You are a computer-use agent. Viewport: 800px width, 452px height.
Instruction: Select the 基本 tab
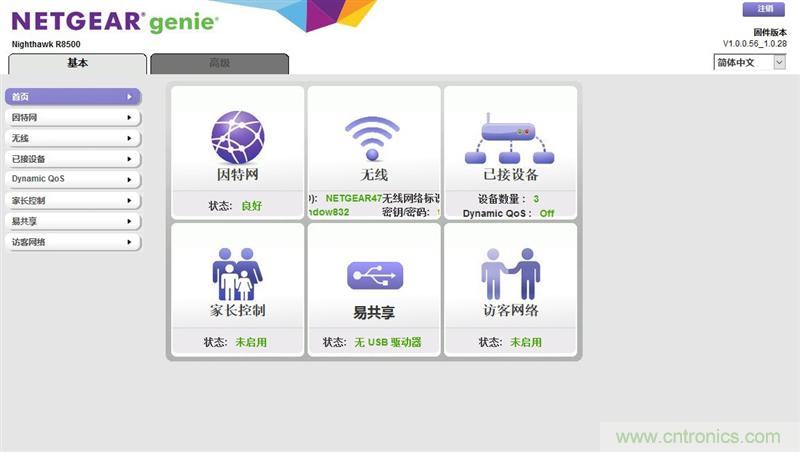[x=77, y=63]
